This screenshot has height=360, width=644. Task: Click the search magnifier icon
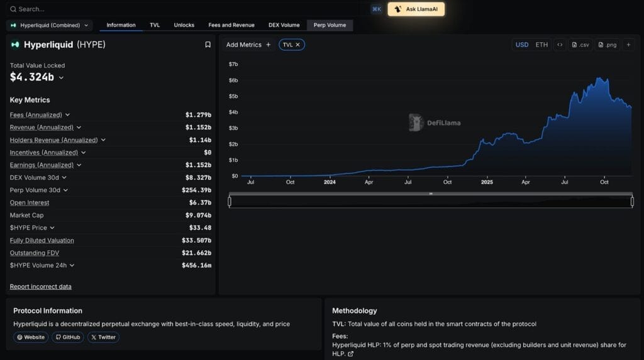pos(13,9)
